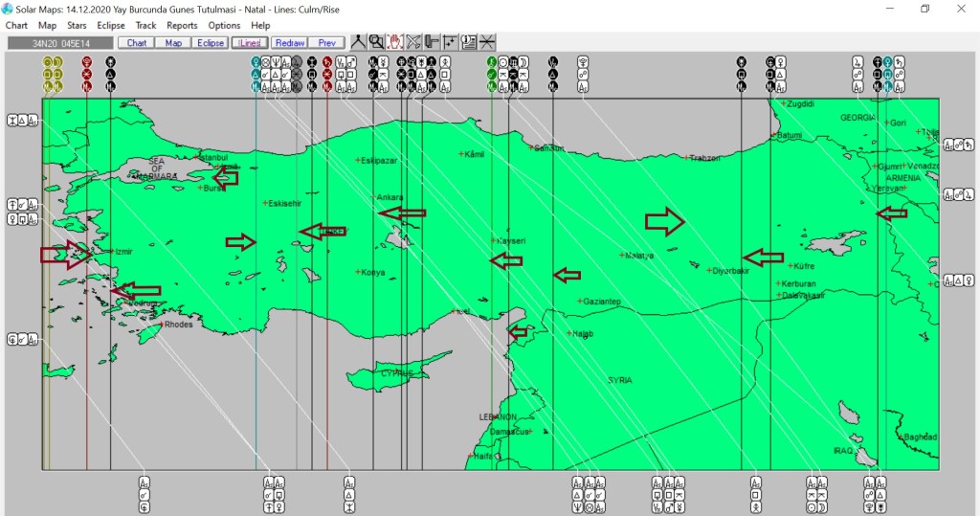Open the Chart menu
Image resolution: width=980 pixels, height=516 pixels.
tap(16, 26)
